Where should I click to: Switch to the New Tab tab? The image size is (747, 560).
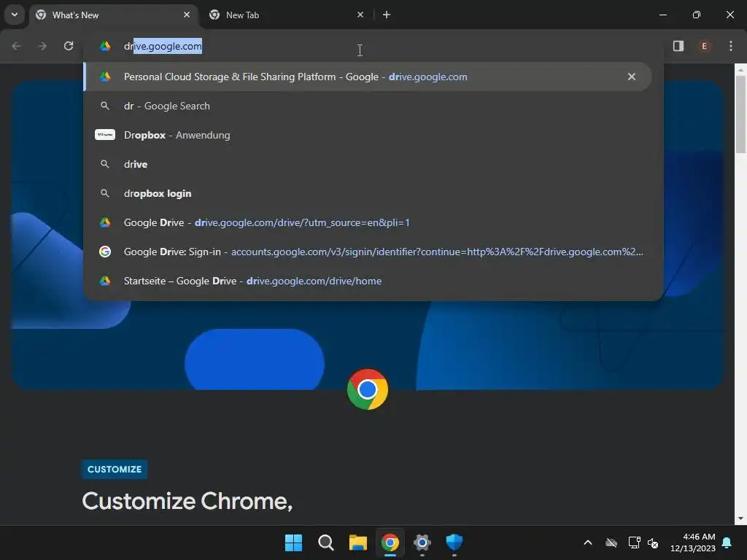pos(287,15)
